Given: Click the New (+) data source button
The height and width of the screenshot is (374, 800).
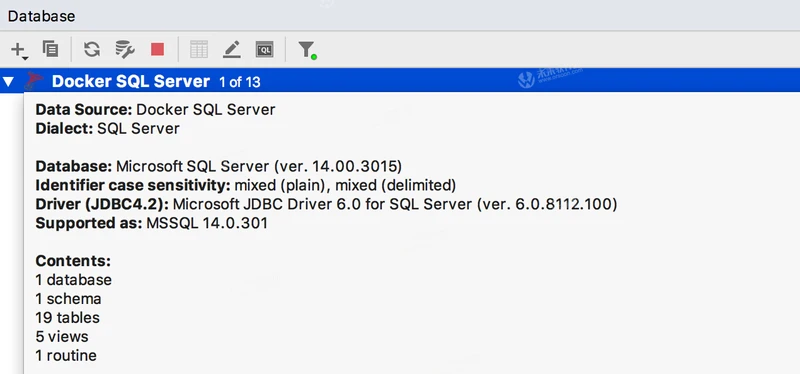Looking at the screenshot, I should click(17, 49).
